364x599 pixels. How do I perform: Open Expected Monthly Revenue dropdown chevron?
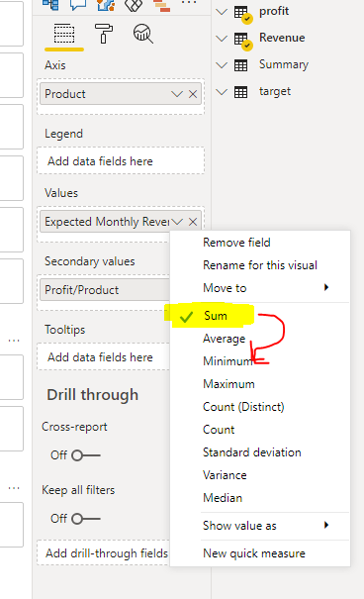point(177,222)
